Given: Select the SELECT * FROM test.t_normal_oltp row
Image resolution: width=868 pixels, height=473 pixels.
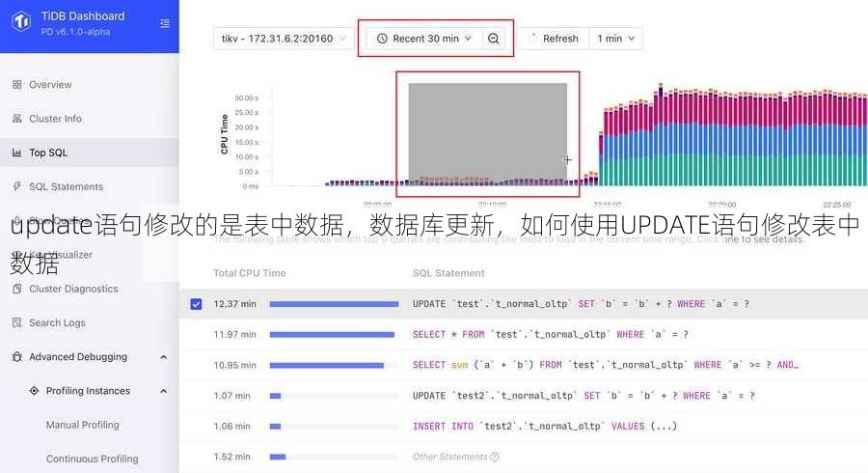Looking at the screenshot, I should (x=524, y=335).
